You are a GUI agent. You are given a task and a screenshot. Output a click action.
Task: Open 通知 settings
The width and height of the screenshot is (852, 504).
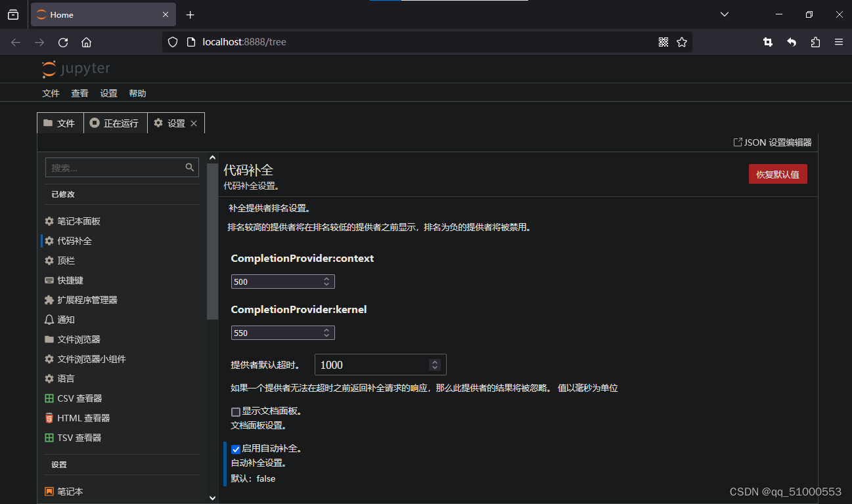(122, 320)
